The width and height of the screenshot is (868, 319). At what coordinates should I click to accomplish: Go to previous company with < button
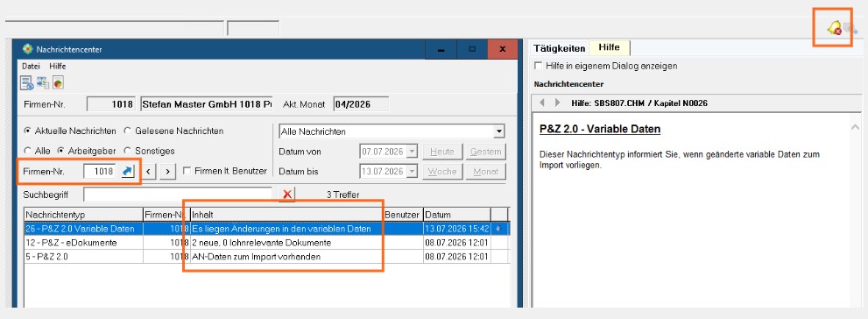click(x=148, y=172)
